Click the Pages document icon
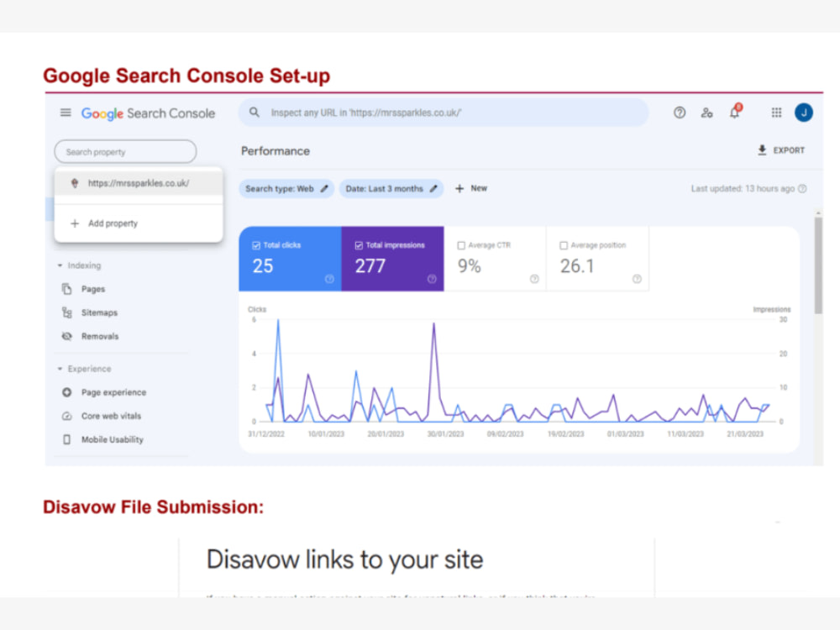Screen dimensions: 840x630 [67, 289]
